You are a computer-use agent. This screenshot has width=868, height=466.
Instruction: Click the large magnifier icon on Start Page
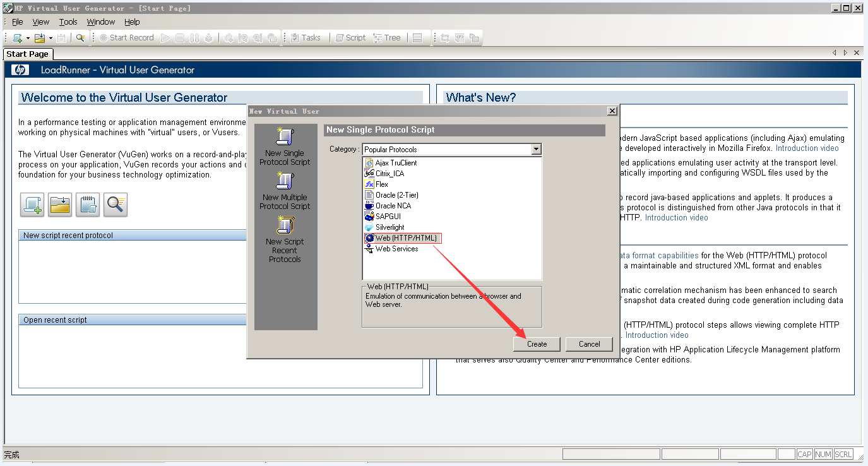[116, 205]
